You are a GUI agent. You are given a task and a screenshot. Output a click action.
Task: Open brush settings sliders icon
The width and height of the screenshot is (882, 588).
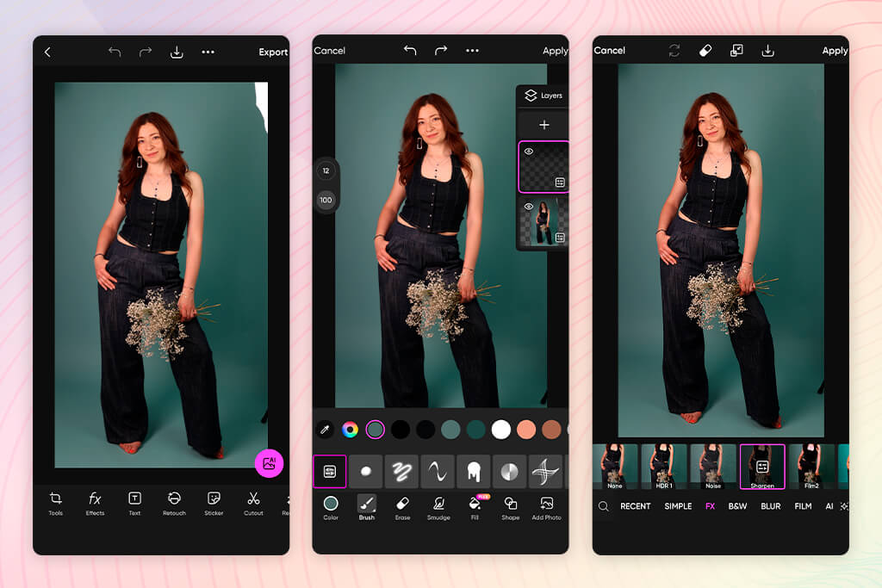coord(330,472)
